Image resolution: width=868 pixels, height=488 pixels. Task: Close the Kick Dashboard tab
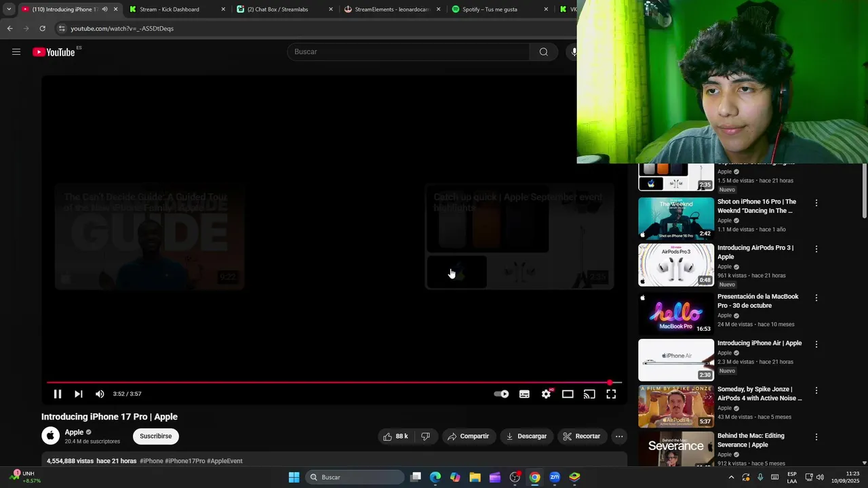[x=223, y=9]
